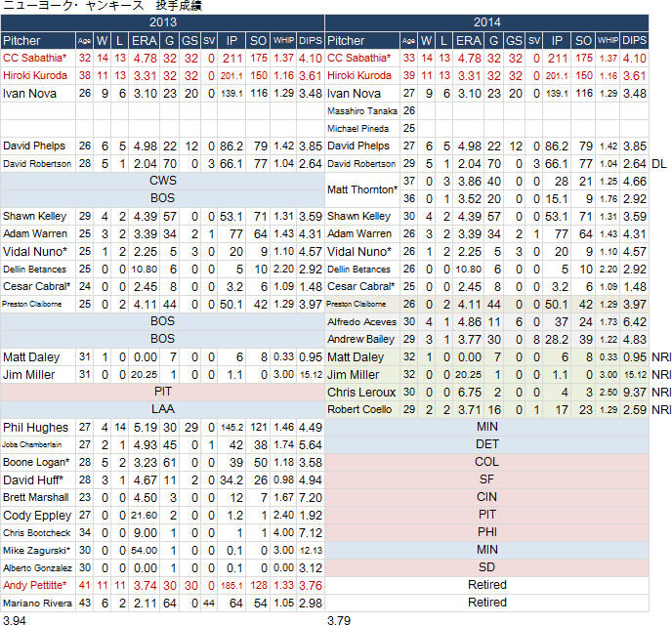
Task: Click Mariano Rivera's 44 saves value
Action: pos(209,604)
